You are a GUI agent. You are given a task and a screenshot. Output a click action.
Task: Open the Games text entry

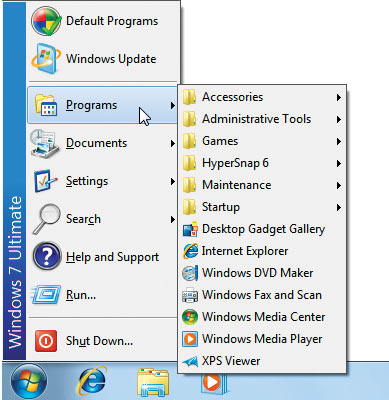220,141
